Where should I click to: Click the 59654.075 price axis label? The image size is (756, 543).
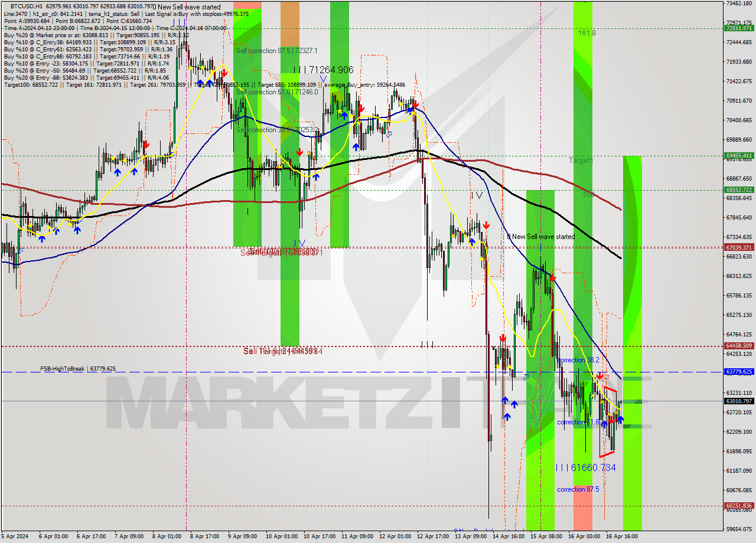tap(739, 529)
